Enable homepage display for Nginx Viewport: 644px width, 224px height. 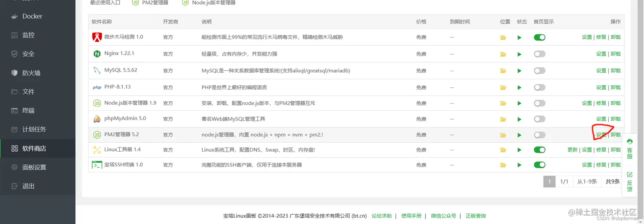click(540, 54)
